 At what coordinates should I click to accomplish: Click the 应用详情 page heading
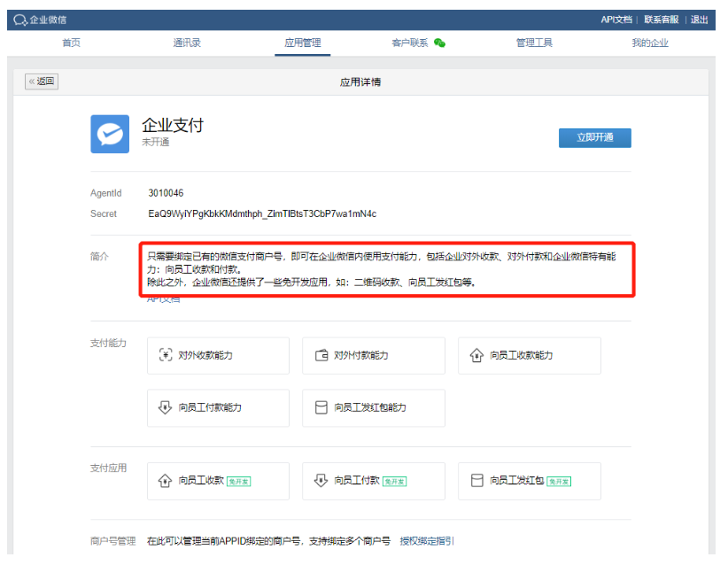pyautogui.click(x=360, y=82)
